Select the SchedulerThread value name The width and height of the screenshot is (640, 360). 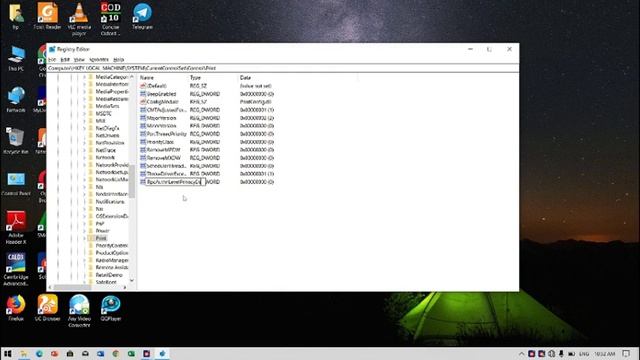click(x=167, y=166)
